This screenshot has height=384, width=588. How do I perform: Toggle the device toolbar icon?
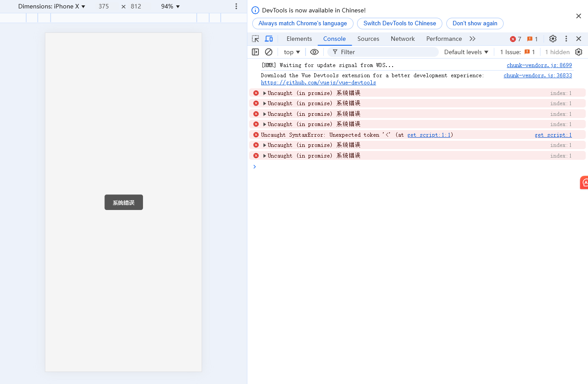coord(269,39)
